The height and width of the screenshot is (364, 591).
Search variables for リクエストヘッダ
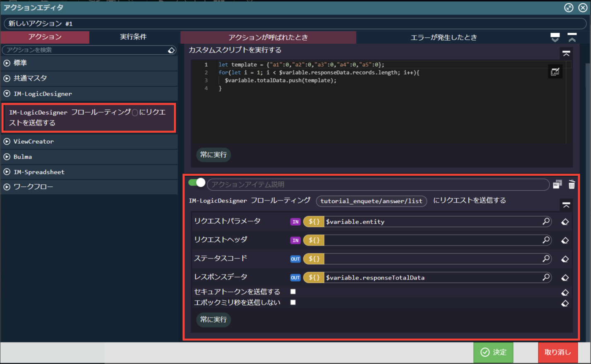click(x=546, y=240)
